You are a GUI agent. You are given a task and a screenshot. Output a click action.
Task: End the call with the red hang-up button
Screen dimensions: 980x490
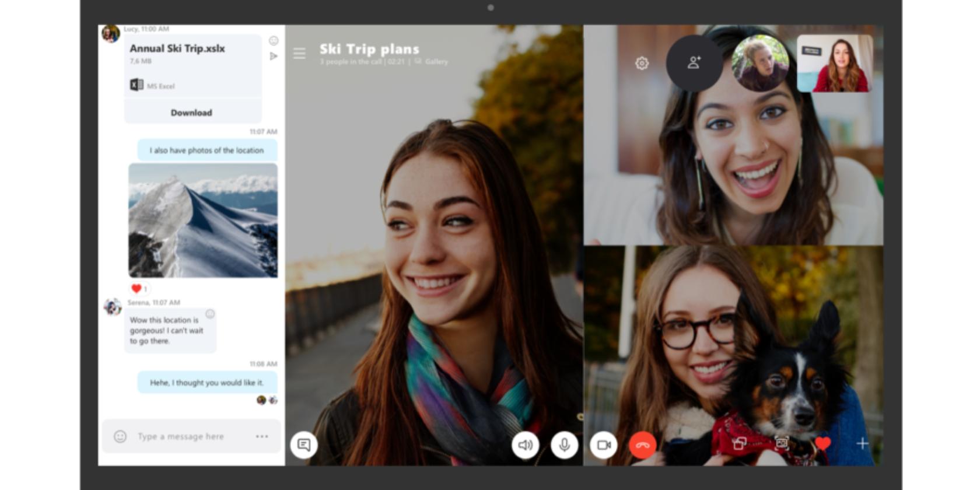[642, 445]
